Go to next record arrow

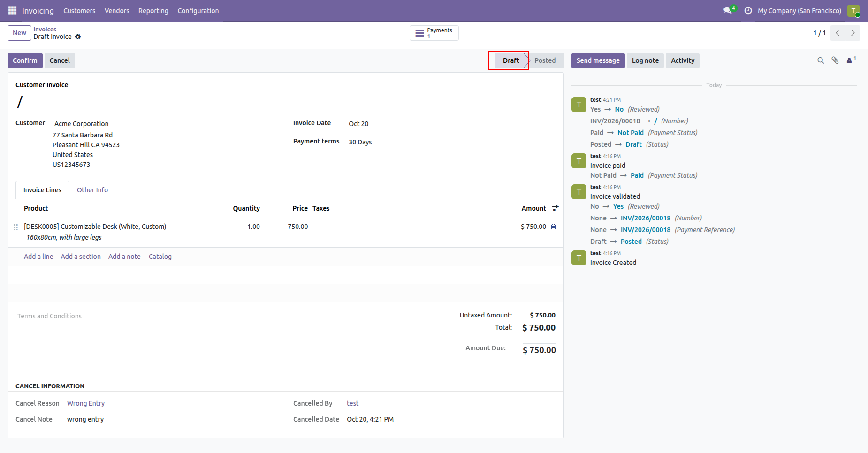pos(853,33)
